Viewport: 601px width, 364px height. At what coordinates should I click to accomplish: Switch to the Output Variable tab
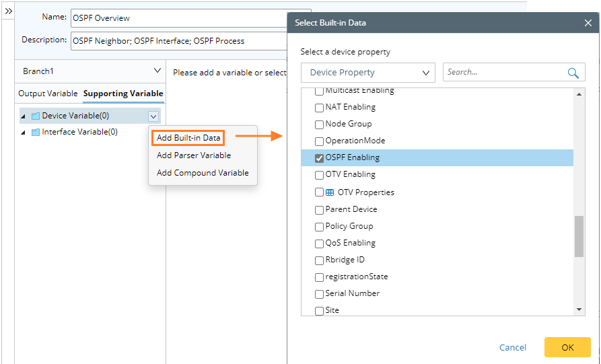(48, 94)
